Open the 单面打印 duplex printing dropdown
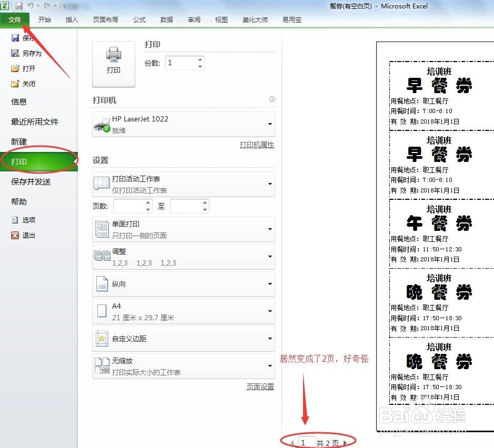The image size is (494, 448). pos(270,229)
